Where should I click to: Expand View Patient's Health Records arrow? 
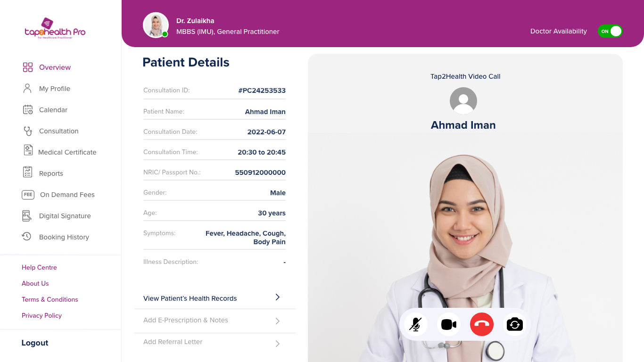click(x=278, y=297)
